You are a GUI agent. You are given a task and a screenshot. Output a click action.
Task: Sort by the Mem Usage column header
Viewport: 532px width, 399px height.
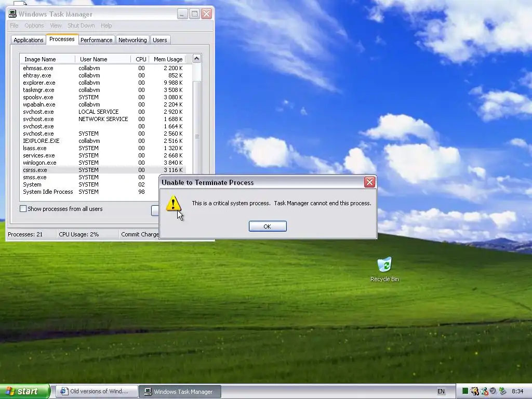pyautogui.click(x=167, y=59)
